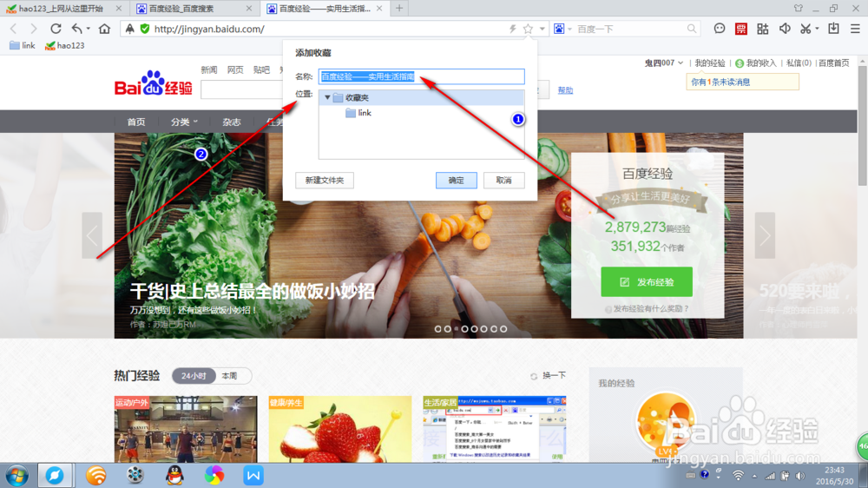Click the 私信(0) link
Viewport: 868px width, 488px height.
(x=799, y=63)
